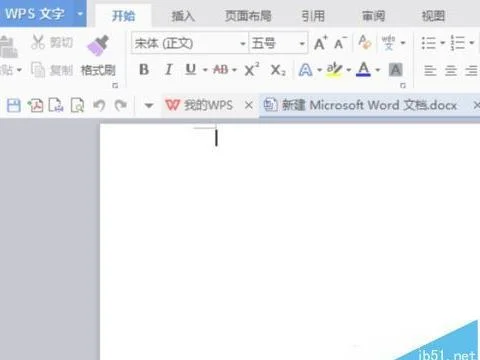Select the Format Painter brush
Screen dimensions: 480x360
pyautogui.click(x=99, y=45)
